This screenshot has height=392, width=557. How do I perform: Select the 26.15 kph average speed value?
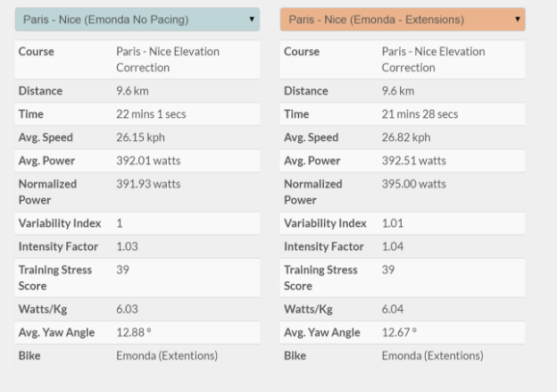tap(140, 138)
